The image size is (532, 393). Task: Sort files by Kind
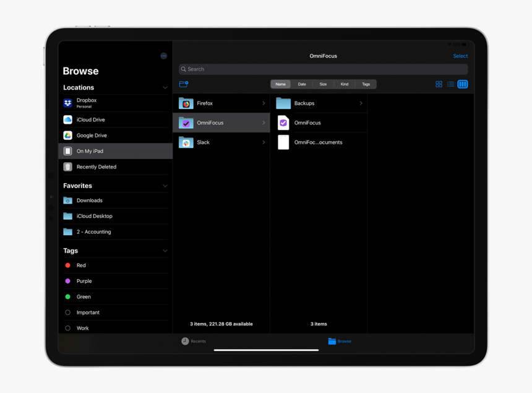(x=345, y=84)
